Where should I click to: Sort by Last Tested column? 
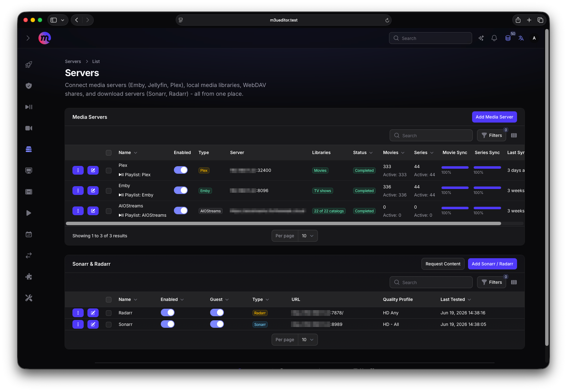456,299
